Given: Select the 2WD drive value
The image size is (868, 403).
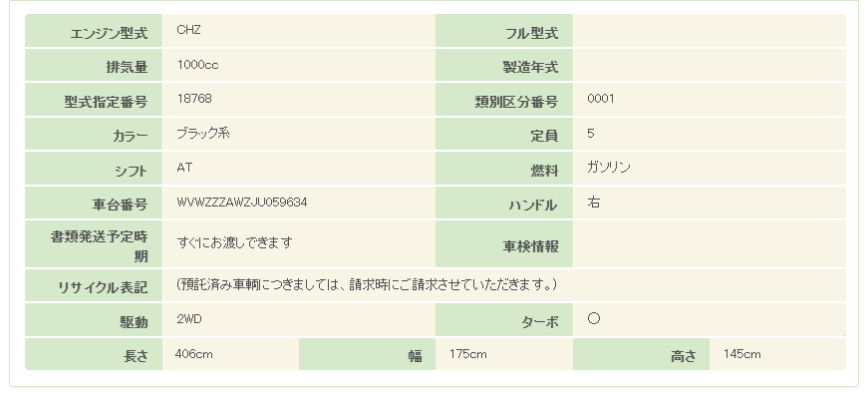Looking at the screenshot, I should pos(189,320).
